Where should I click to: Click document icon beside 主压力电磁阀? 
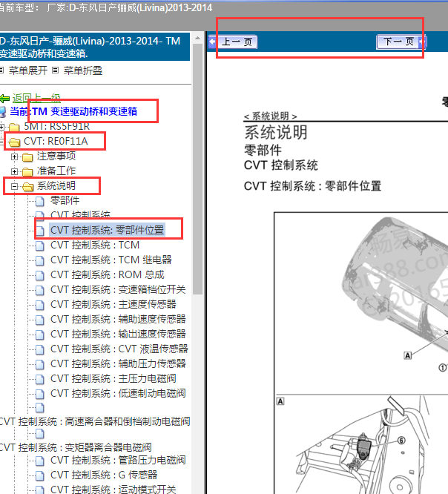(40, 379)
